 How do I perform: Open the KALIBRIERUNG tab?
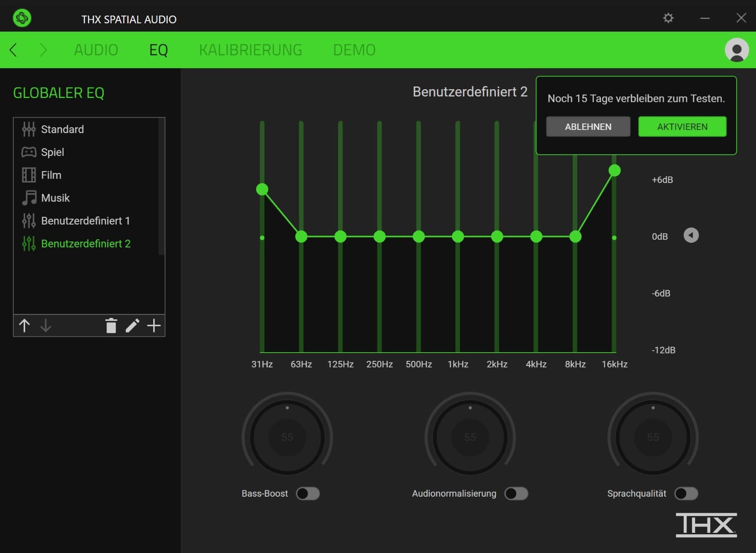[x=251, y=50]
